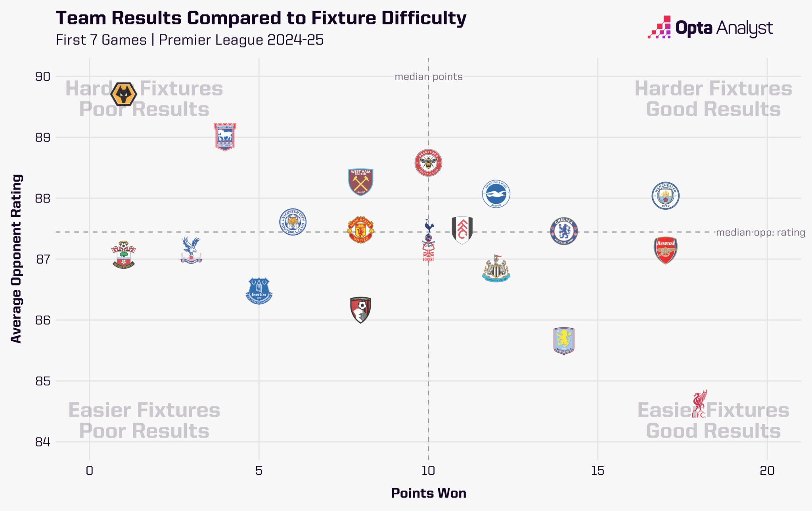The width and height of the screenshot is (812, 511).
Task: Select the Chelsea lion badge
Action: point(564,231)
